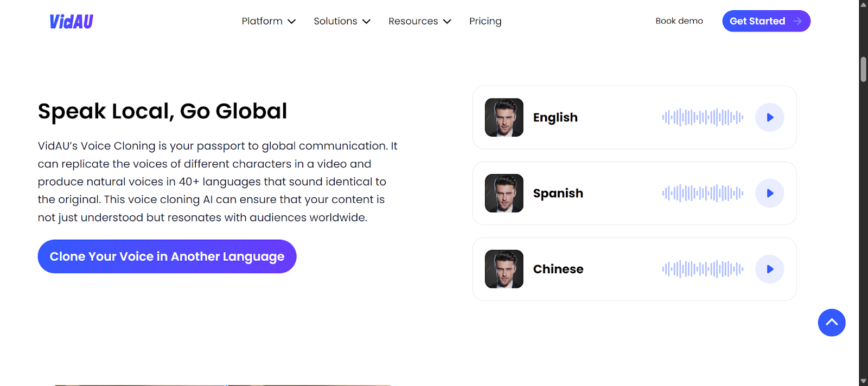The height and width of the screenshot is (386, 868).
Task: Expand the Solutions menu
Action: click(342, 21)
